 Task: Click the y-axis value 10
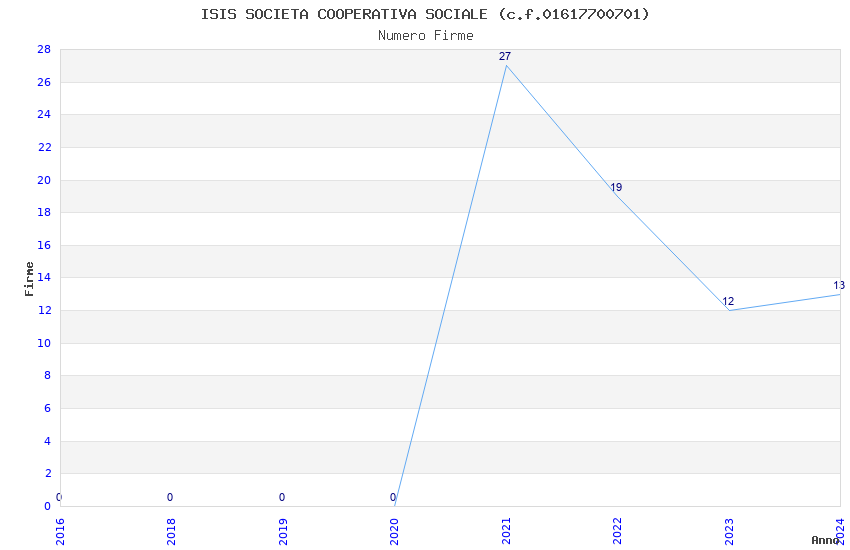(44, 343)
